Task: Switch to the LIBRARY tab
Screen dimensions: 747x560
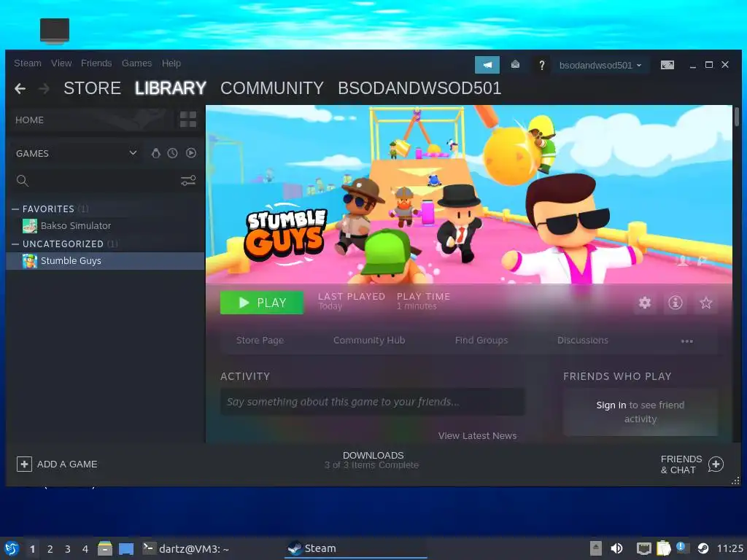Action: (171, 88)
